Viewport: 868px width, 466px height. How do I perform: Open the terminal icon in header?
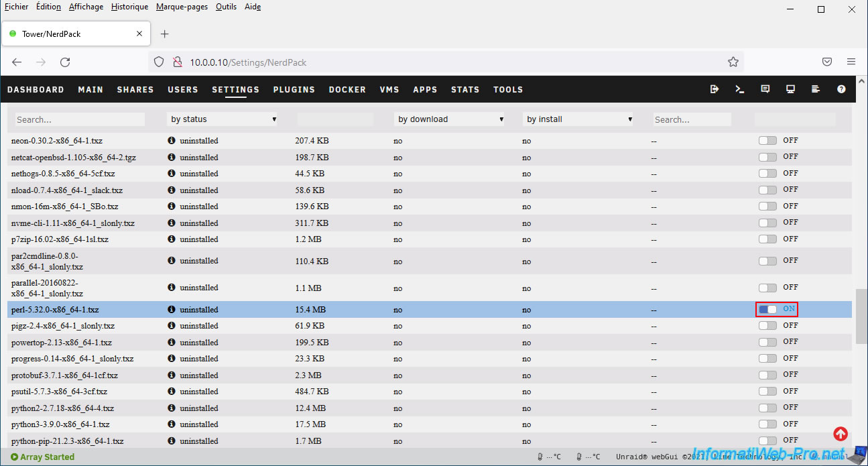740,89
